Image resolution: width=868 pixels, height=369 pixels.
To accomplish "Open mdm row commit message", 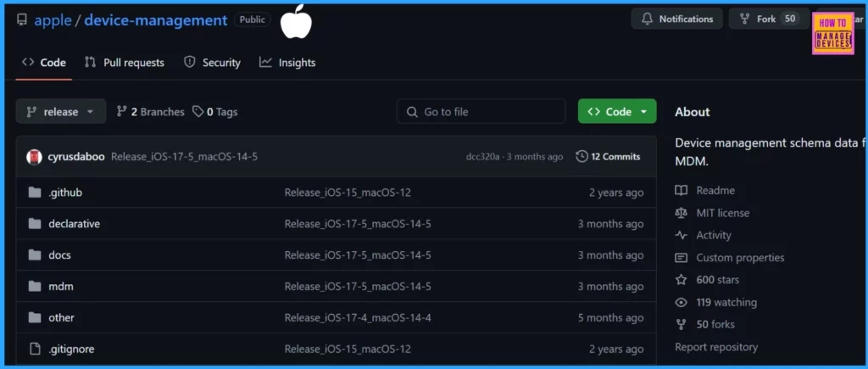I will 358,287.
